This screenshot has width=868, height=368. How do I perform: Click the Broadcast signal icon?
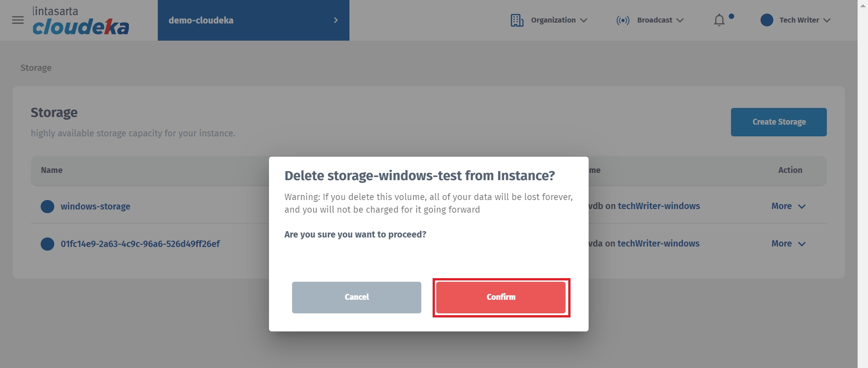pyautogui.click(x=623, y=20)
